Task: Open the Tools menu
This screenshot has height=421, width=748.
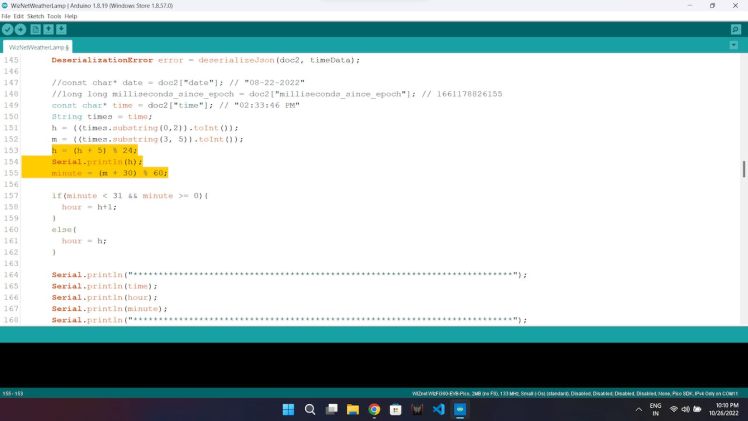Action: pyautogui.click(x=54, y=16)
